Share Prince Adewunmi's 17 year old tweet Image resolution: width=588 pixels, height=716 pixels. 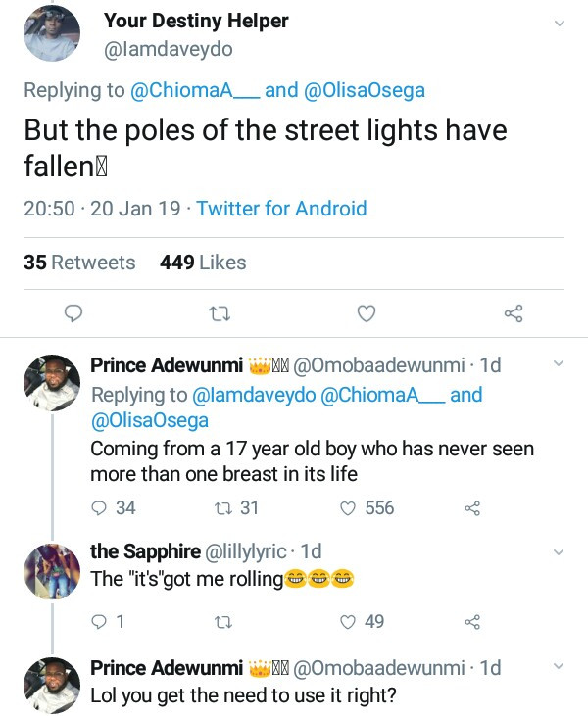[471, 507]
